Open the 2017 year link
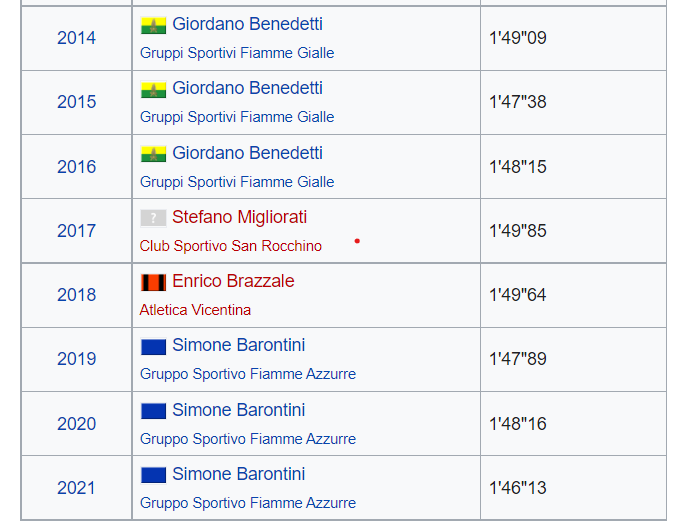 (76, 231)
